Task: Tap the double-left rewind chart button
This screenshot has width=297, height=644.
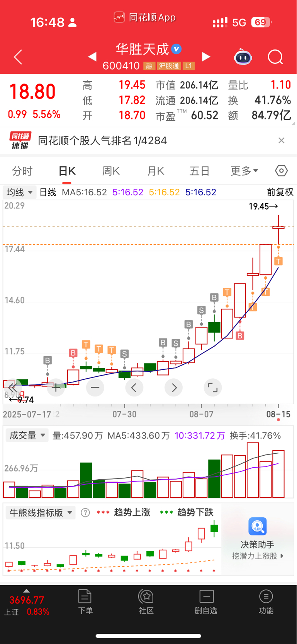Action: [12, 387]
